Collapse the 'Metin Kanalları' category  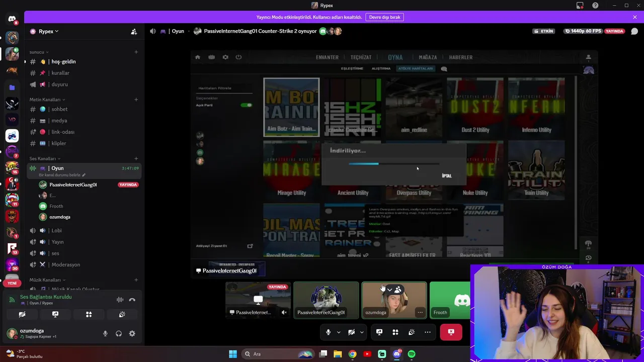(x=47, y=100)
